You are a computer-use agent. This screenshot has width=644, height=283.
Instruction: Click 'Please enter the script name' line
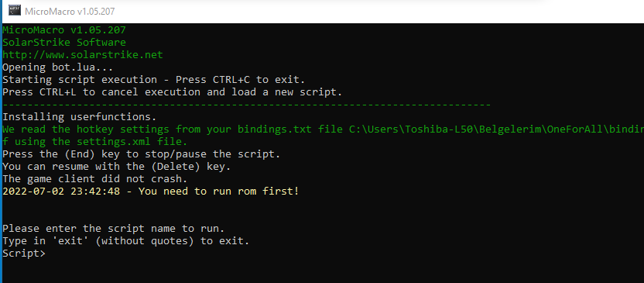(x=113, y=228)
